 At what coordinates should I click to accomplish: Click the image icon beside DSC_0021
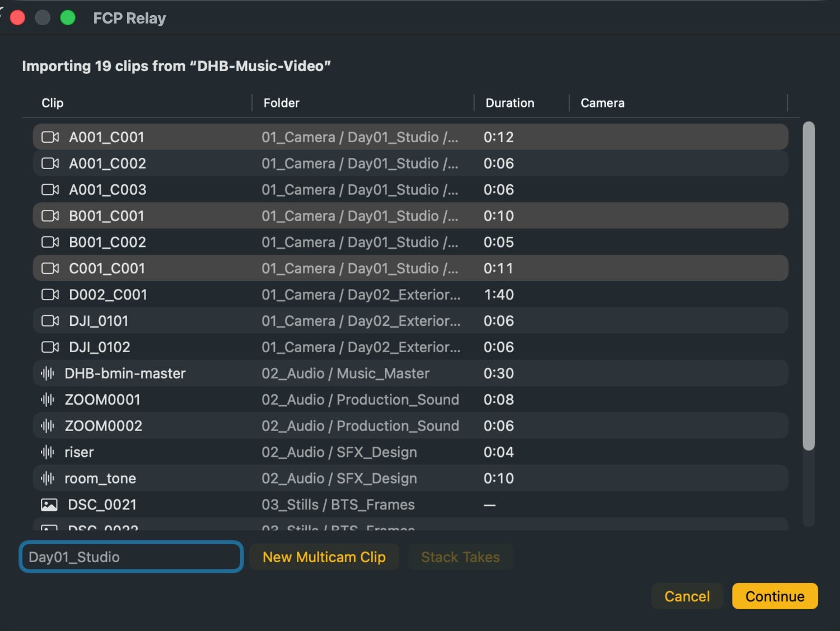point(49,505)
